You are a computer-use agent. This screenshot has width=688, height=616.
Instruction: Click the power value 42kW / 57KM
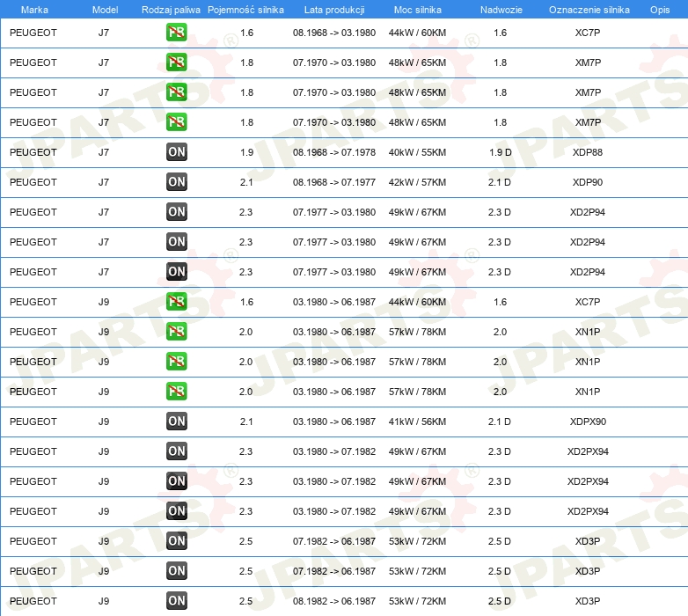417,182
